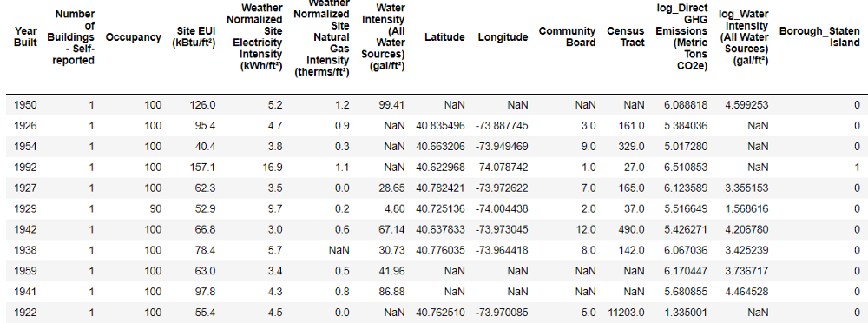Screen dimensions: 868x323
Task: Click the latitude value 40.835496
Action: [440, 126]
